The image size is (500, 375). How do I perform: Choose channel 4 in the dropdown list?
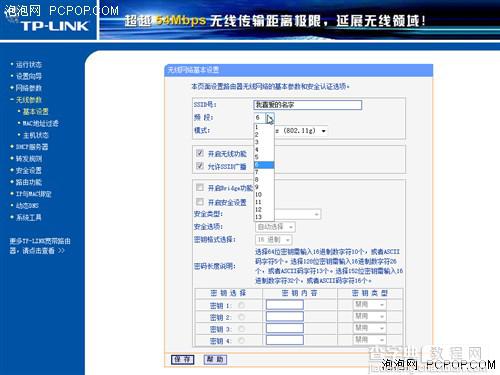click(x=264, y=150)
